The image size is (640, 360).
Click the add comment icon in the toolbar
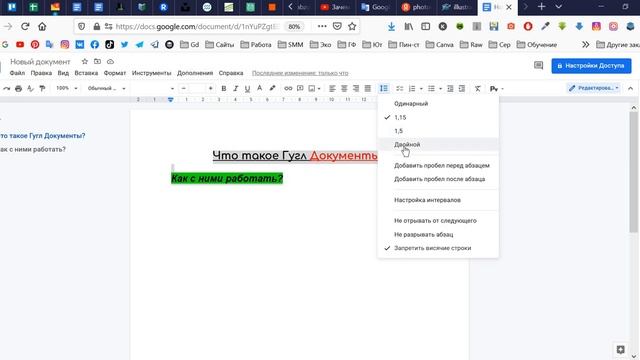[x=300, y=89]
